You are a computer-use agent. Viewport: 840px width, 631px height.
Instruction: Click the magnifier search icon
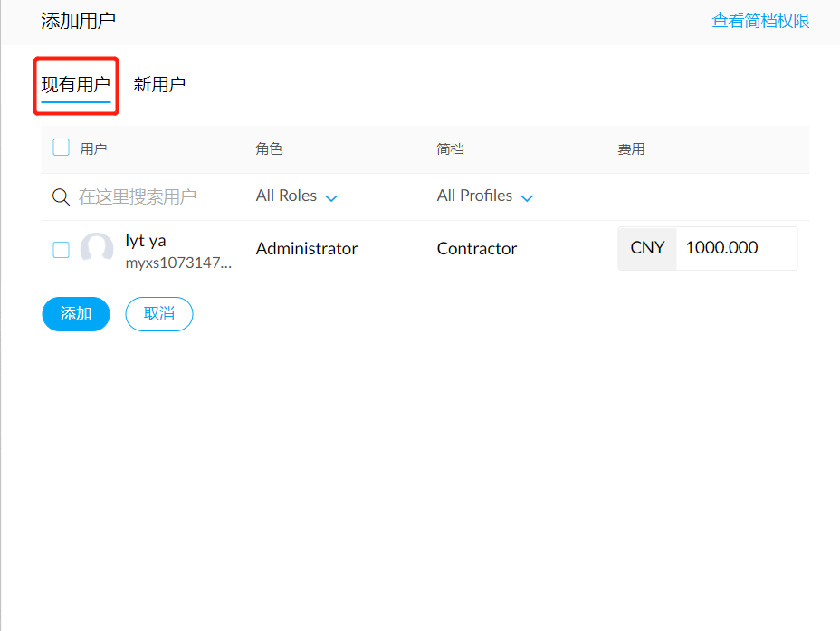[x=61, y=197]
